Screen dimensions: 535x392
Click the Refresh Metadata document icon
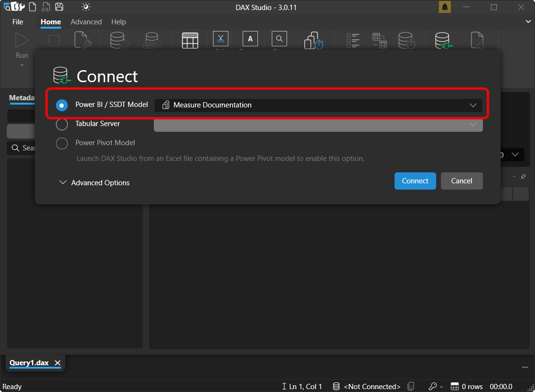[477, 41]
